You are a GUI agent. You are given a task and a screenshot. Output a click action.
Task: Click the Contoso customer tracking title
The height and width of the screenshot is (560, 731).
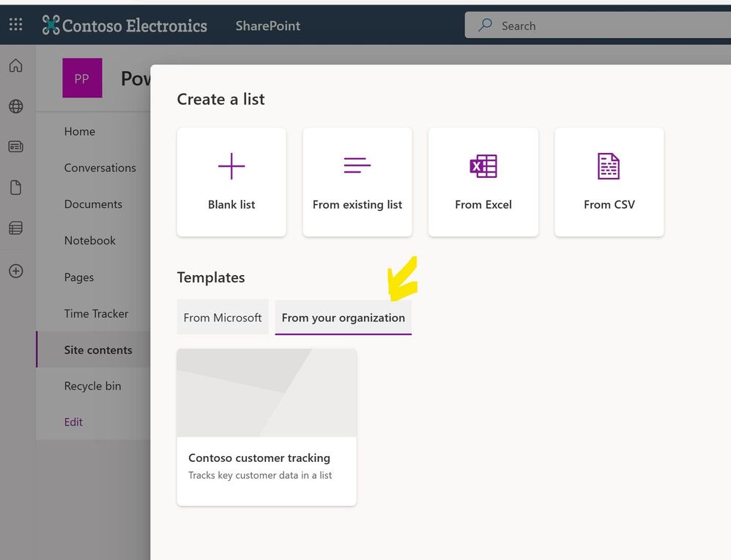(259, 458)
